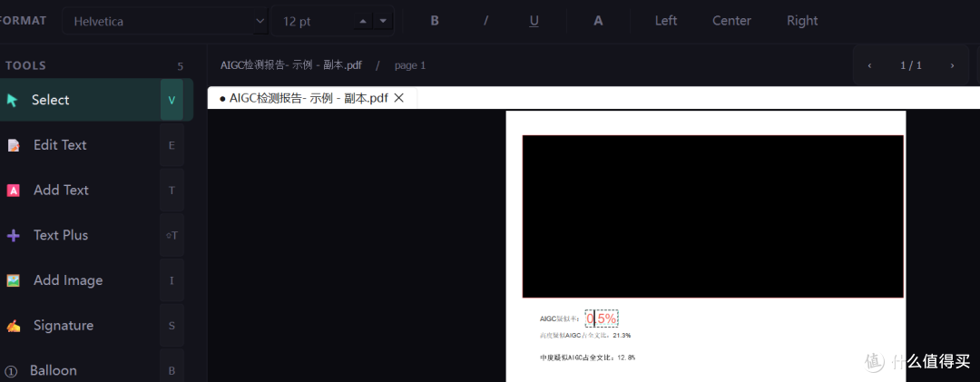This screenshot has width=980, height=382.
Task: Click the editable 0.5% text box
Action: (602, 318)
